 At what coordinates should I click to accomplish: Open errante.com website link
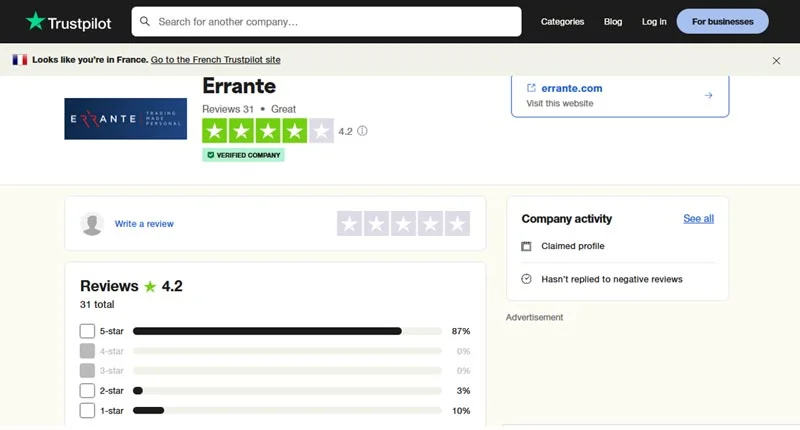[x=571, y=88]
